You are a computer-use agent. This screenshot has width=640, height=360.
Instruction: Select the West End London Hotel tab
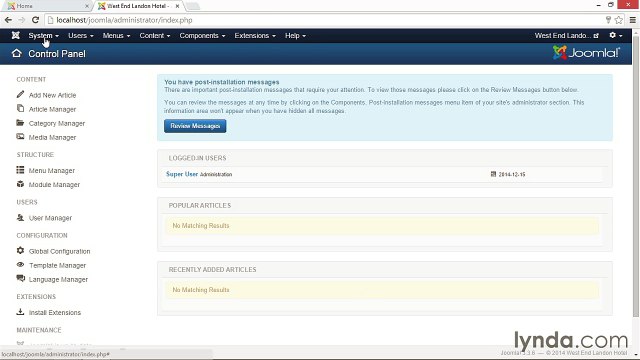138,6
